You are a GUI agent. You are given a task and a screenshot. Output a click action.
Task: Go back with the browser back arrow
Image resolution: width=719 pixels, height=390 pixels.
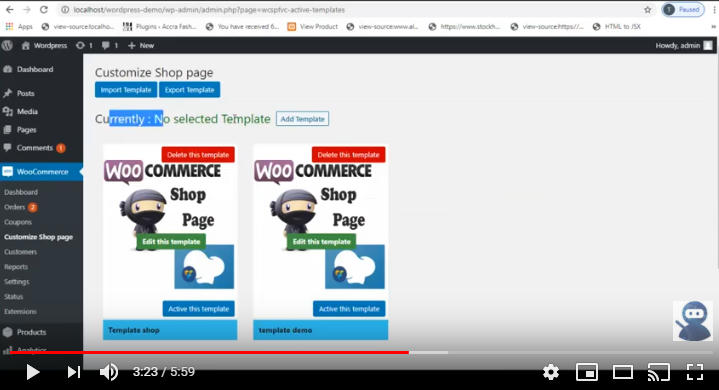[x=10, y=10]
